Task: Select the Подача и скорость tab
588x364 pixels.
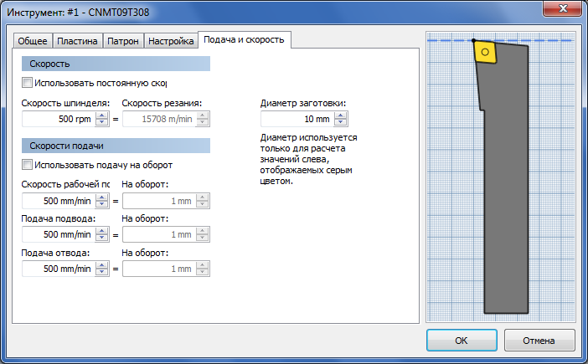Action: 244,39
